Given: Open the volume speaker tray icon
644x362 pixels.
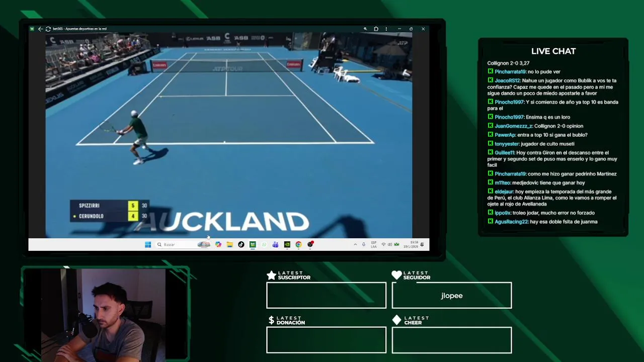Looking at the screenshot, I should tap(390, 244).
